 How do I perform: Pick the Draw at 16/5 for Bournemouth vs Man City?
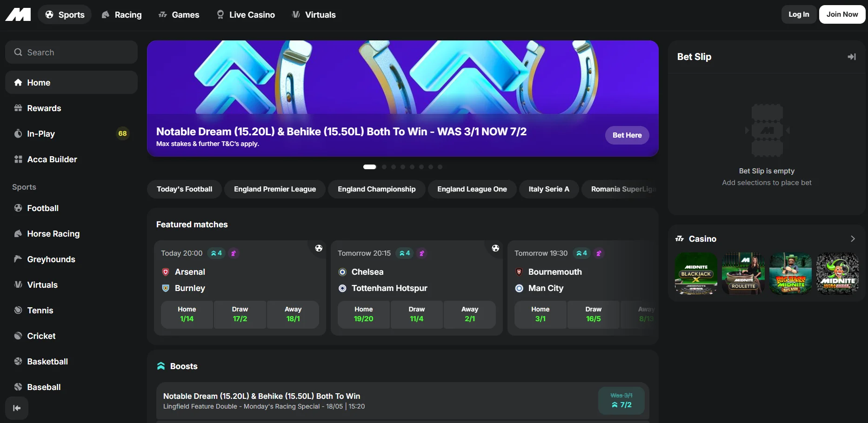[x=594, y=315]
